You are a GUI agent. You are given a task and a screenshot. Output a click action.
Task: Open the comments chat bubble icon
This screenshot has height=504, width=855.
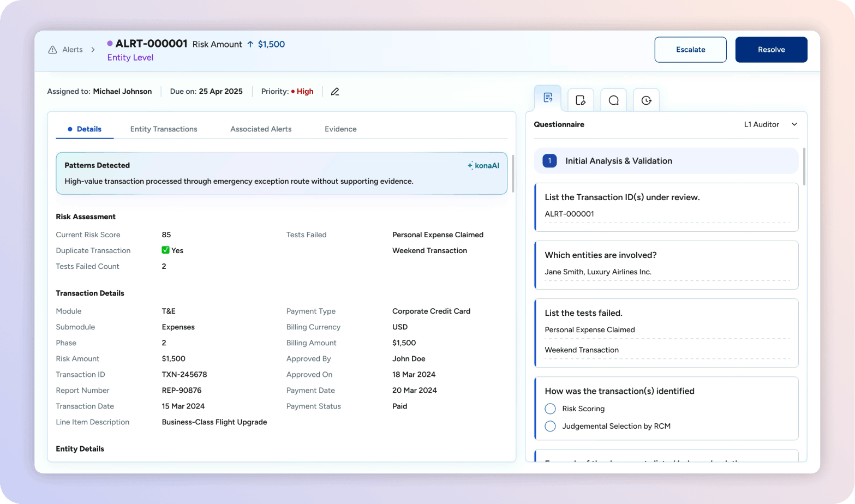click(613, 100)
